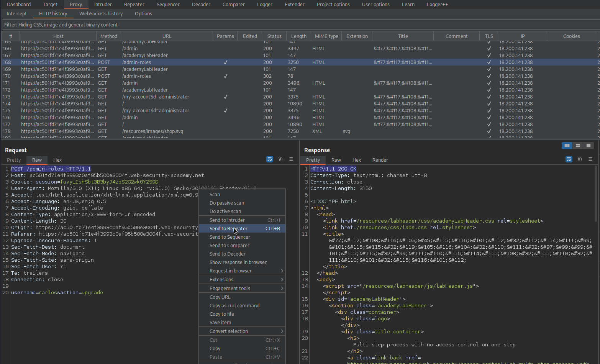Switch to WebSockets history sub-tab
600x364 pixels.
pyautogui.click(x=101, y=14)
